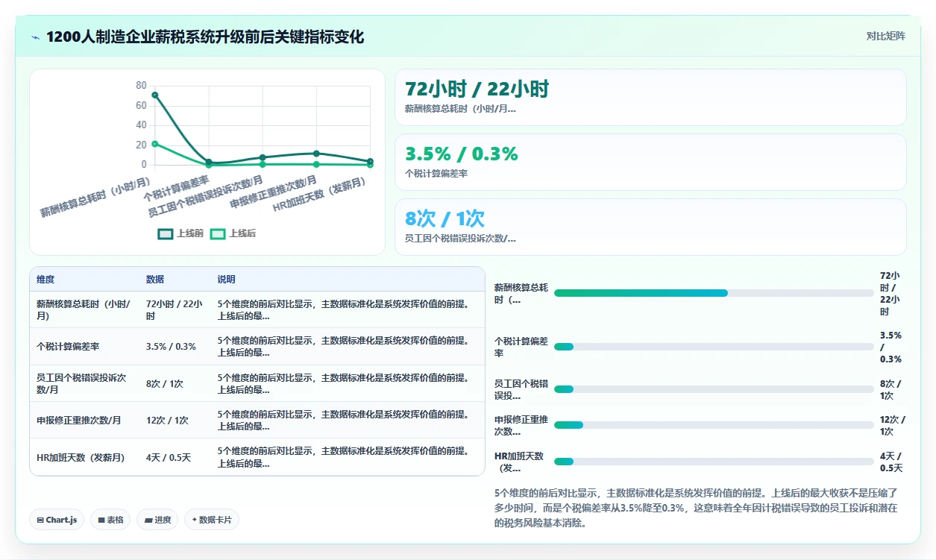Click progress value 4天 / 0.5天
Image resolution: width=936 pixels, height=560 pixels.
(x=891, y=462)
